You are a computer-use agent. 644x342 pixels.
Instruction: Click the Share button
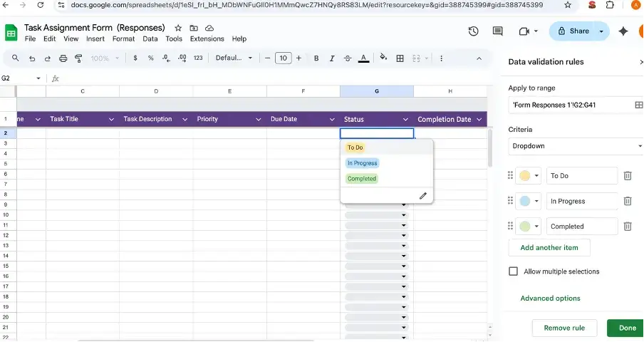point(573,31)
